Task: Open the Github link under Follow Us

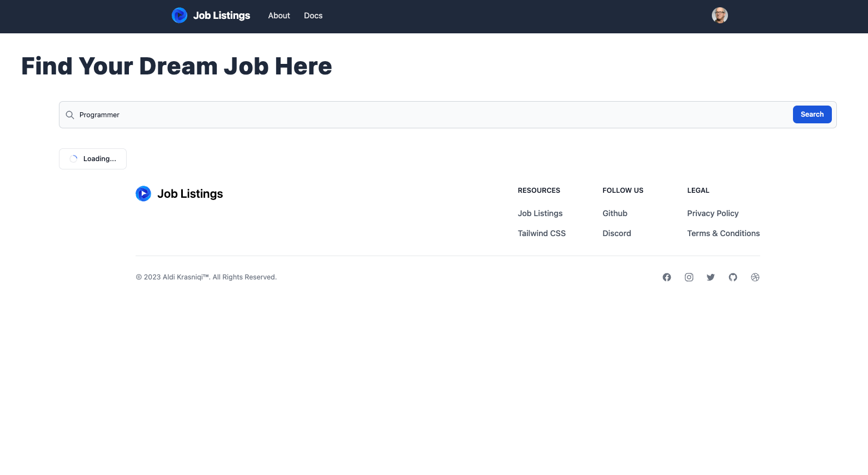Action: [x=615, y=213]
